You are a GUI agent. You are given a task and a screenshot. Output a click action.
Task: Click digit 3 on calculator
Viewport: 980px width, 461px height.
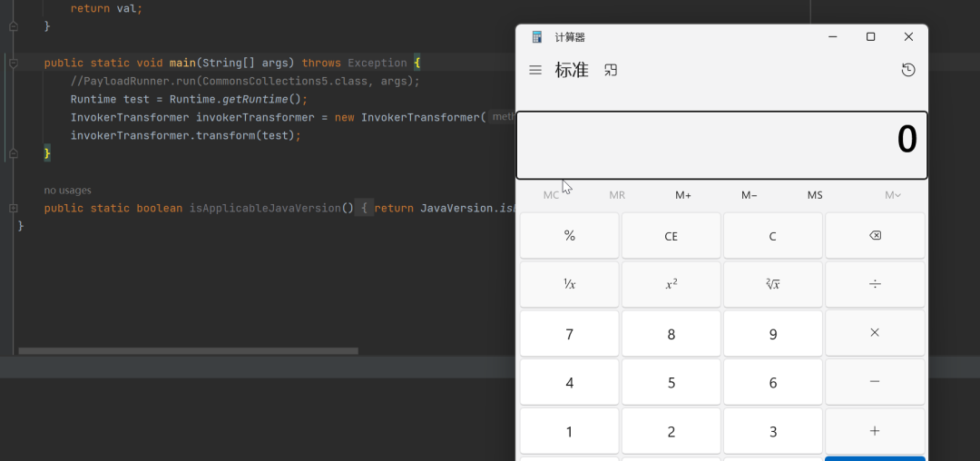click(773, 431)
